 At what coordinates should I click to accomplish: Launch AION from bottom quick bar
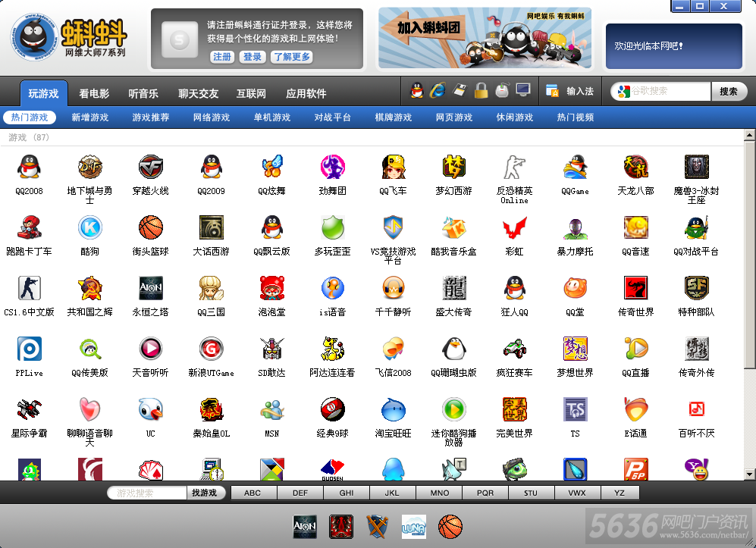point(305,526)
